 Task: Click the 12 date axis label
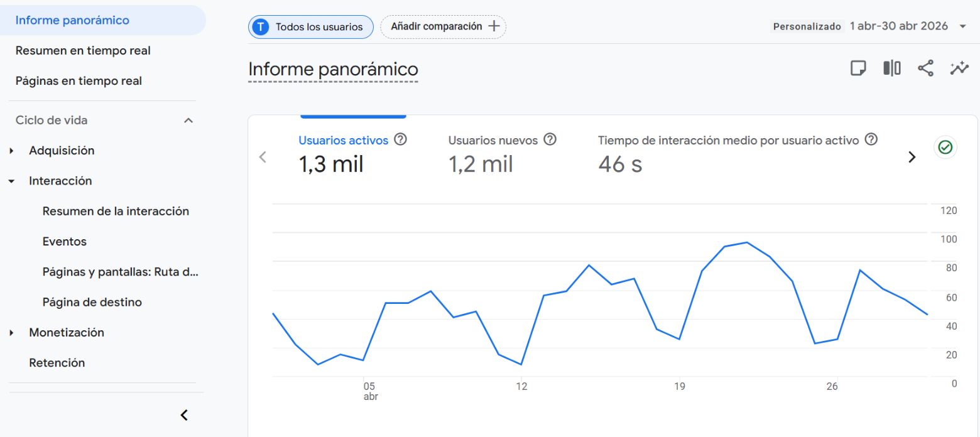(521, 386)
